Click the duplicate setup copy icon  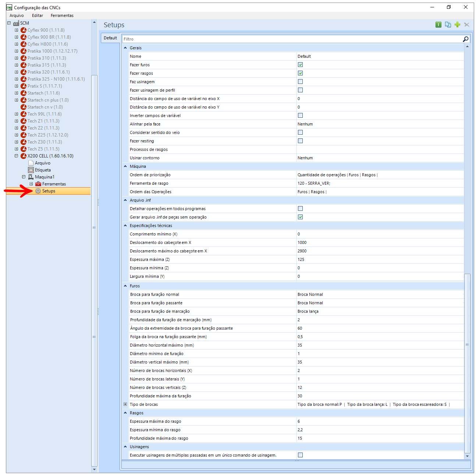point(448,25)
